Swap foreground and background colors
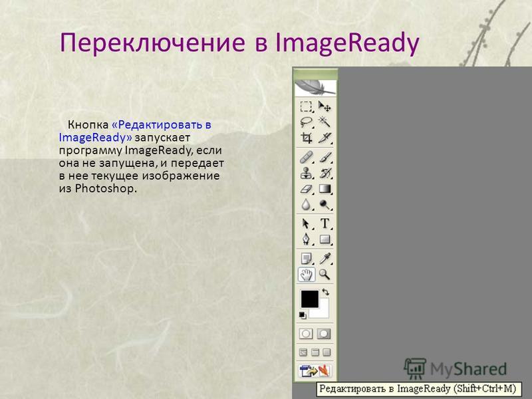This screenshot has width=532, height=399. click(325, 292)
